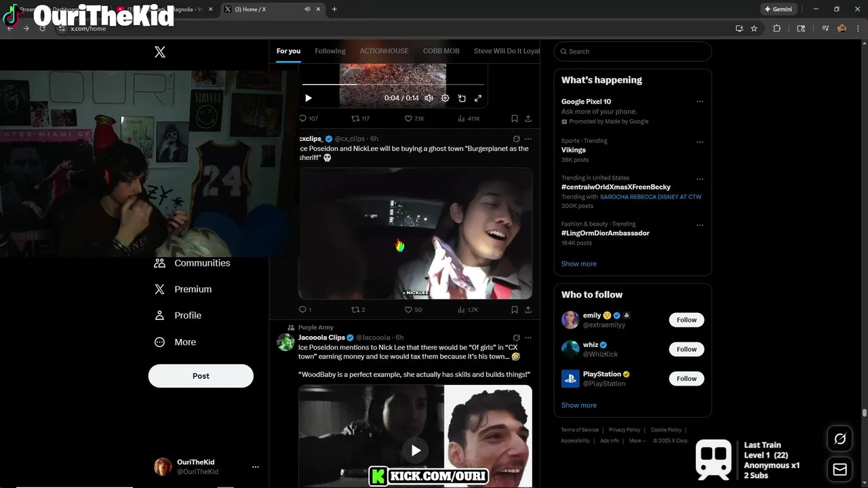View cxclips post analytics 1.7K

pyautogui.click(x=468, y=310)
